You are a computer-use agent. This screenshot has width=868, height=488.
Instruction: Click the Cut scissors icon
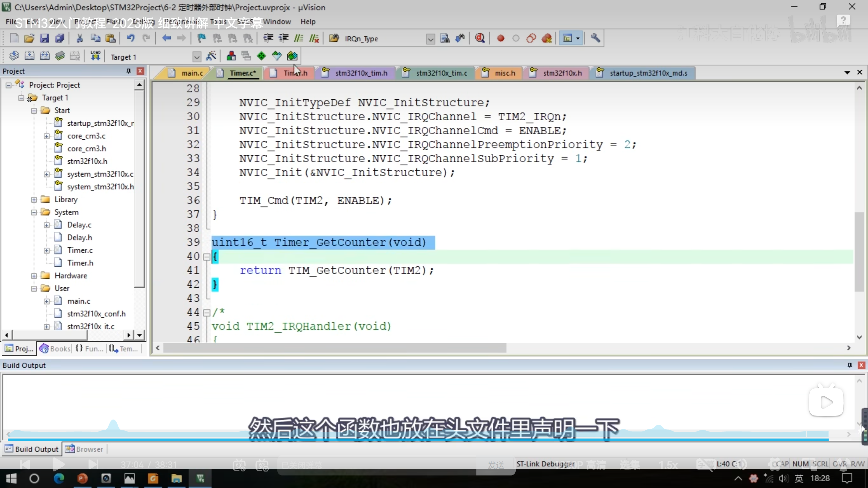tap(80, 38)
